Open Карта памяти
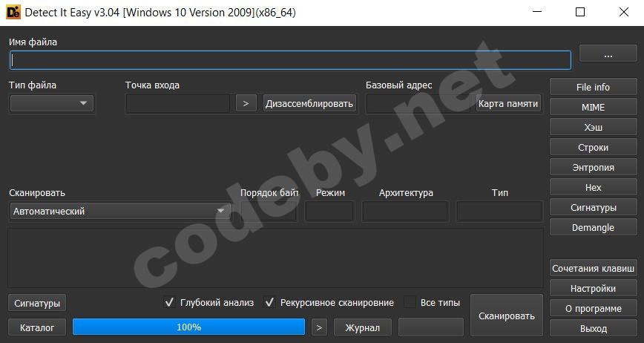Screen dimensions: 644x343 click(508, 103)
